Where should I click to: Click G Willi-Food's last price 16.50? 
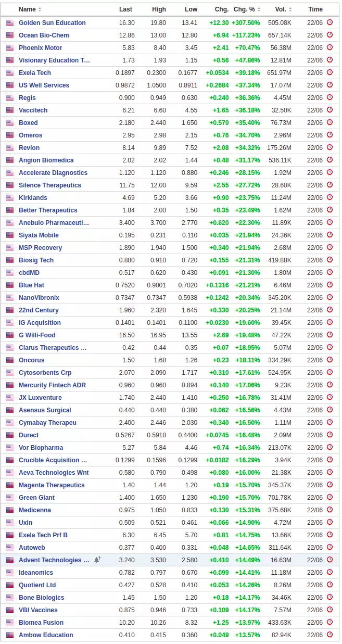point(126,335)
